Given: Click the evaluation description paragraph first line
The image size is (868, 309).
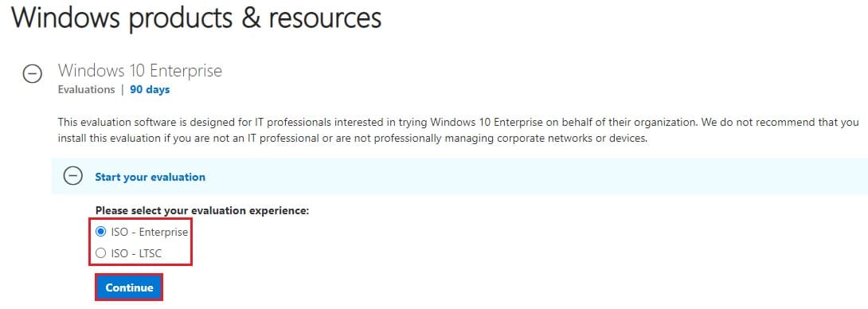Looking at the screenshot, I should pyautogui.click(x=459, y=122).
